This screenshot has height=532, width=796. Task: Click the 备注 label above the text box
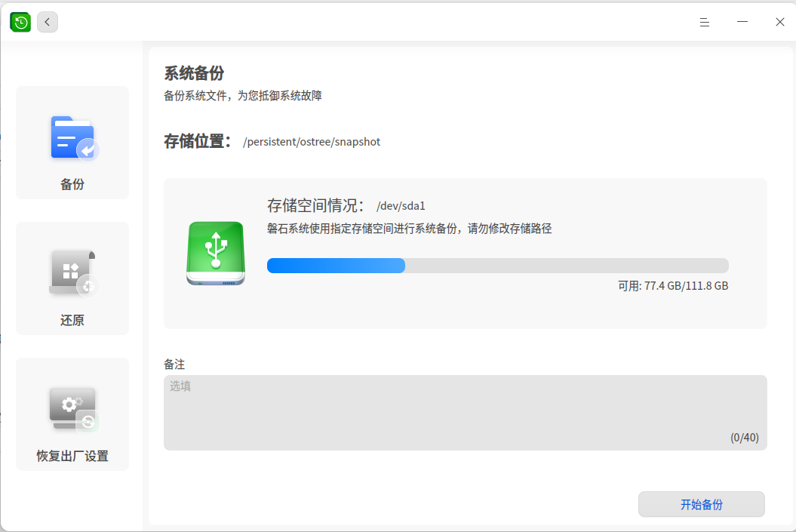[x=174, y=364]
